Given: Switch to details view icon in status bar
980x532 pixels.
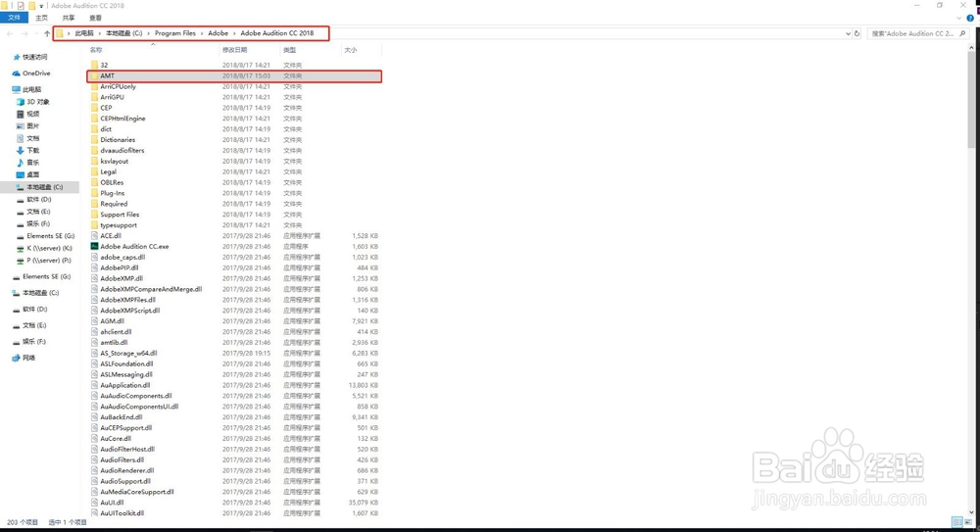Looking at the screenshot, I should click(956, 522).
